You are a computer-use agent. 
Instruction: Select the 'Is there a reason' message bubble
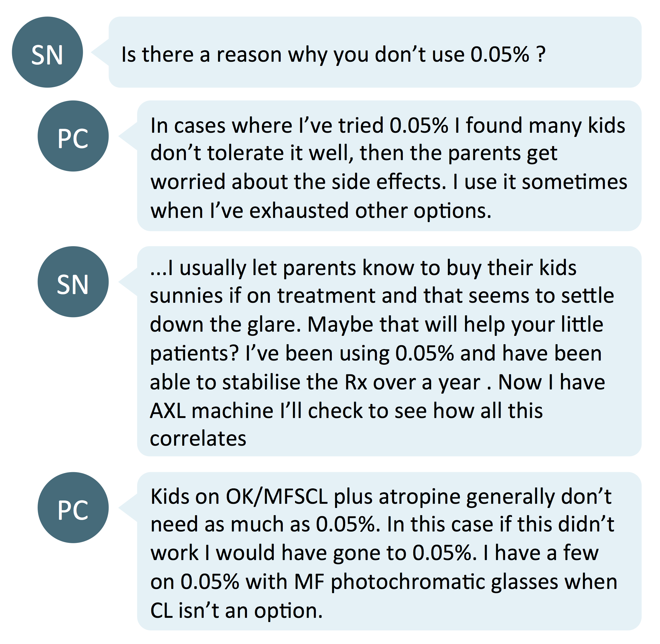[x=375, y=52]
